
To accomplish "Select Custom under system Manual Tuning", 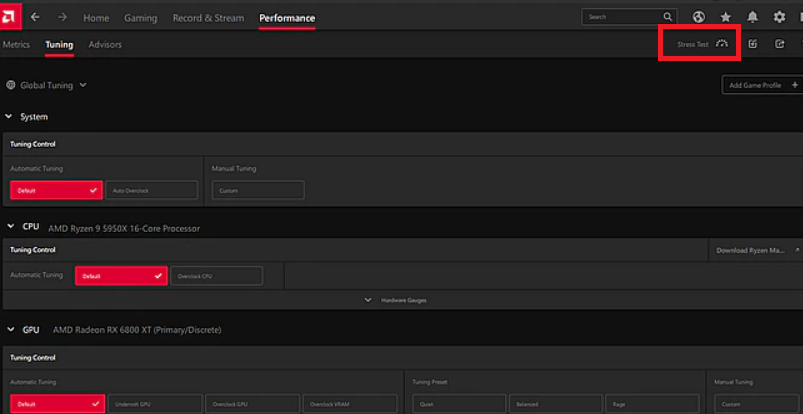I will (258, 190).
